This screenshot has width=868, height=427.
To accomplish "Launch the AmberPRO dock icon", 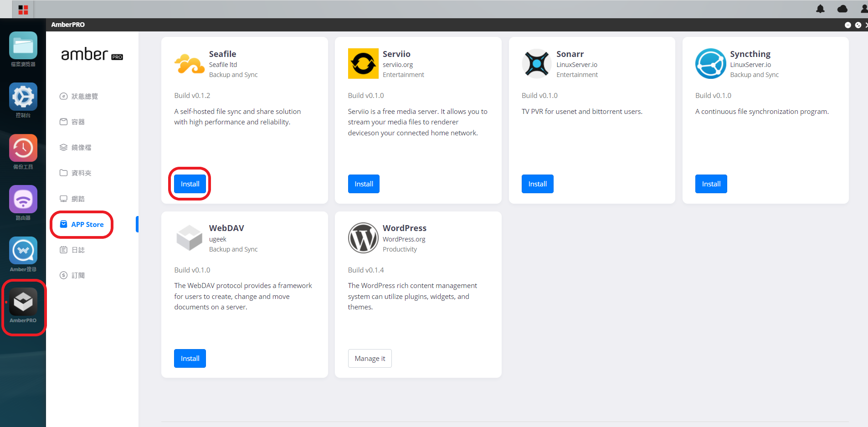I will pyautogui.click(x=23, y=302).
